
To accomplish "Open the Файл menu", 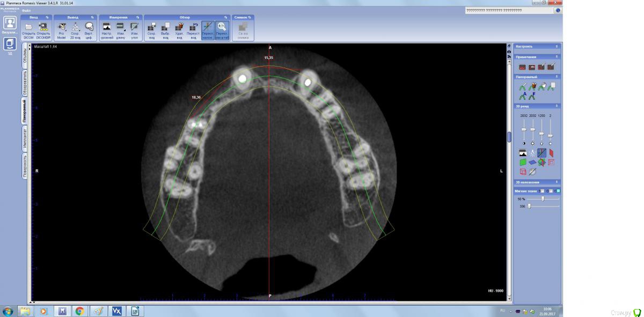I will (x=26, y=11).
